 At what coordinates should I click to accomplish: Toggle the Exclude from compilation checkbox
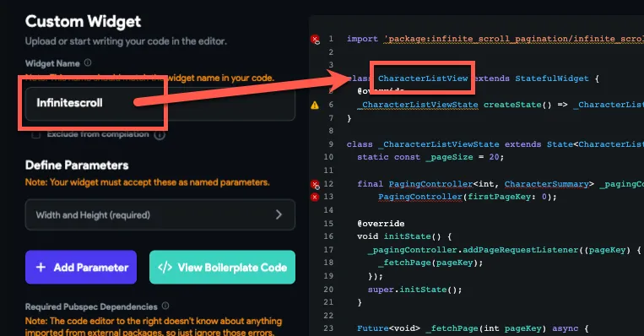36,134
